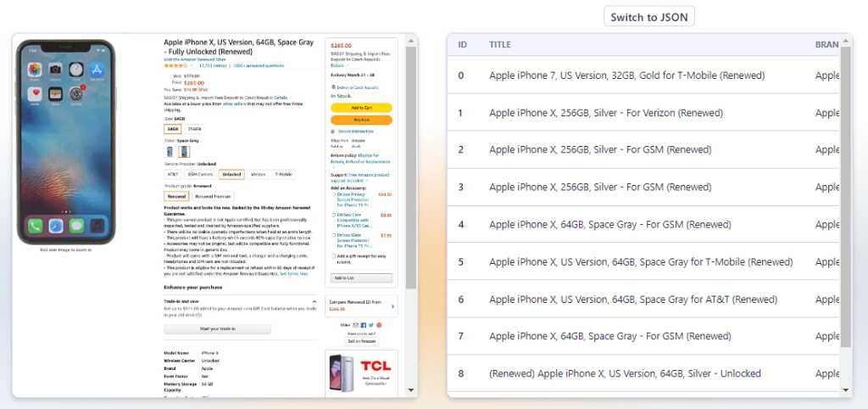Select row 7 iPhone X Space Gray GSM
This screenshot has height=409, width=868.
(x=643, y=336)
